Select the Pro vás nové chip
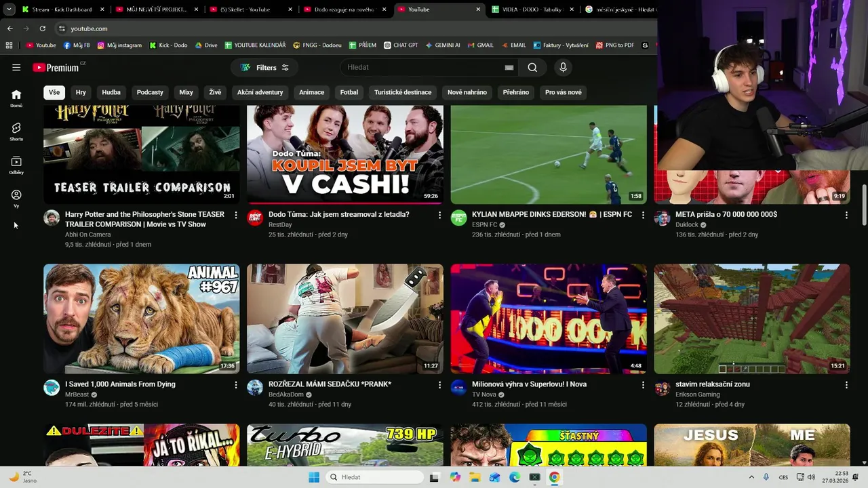Viewport: 868px width, 488px height. (564, 92)
